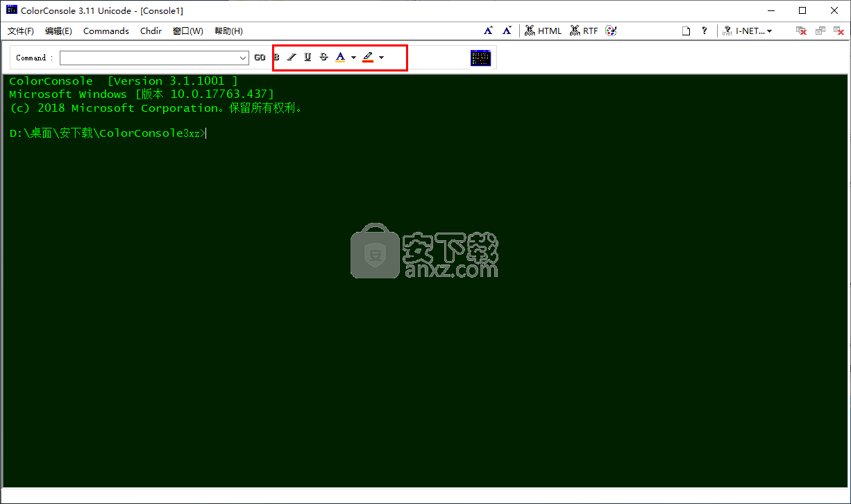Export console output to HTML
The width and height of the screenshot is (851, 504).
(544, 31)
